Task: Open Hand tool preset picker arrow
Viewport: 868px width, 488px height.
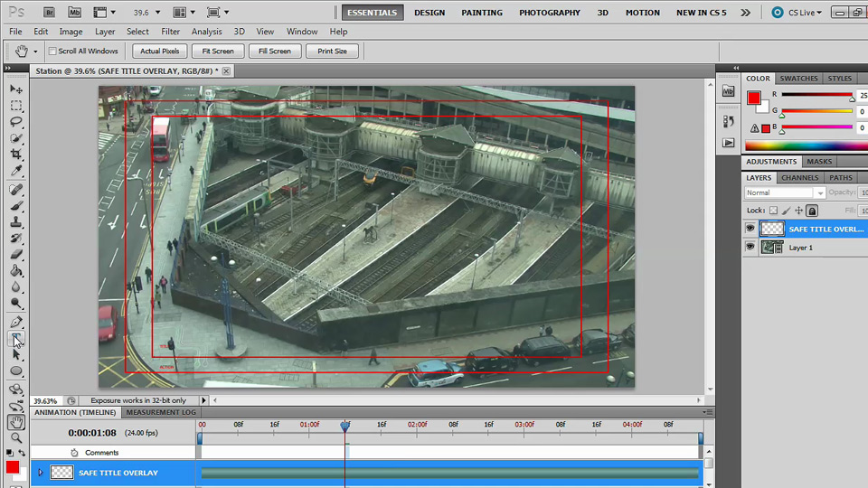Action: pos(35,52)
